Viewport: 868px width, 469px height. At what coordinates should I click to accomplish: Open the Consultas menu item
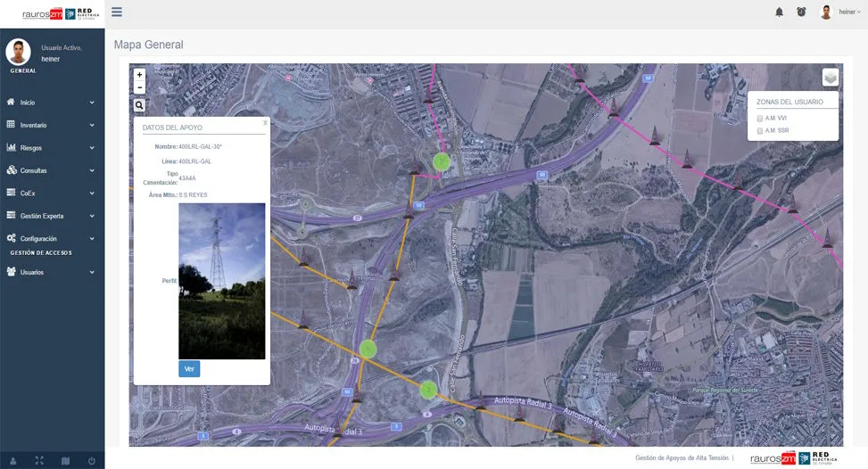[52, 170]
